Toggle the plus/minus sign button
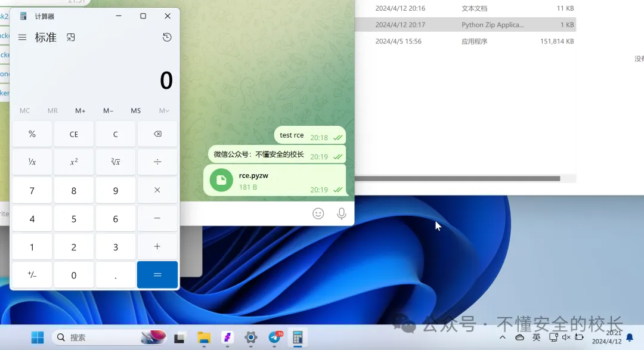The height and width of the screenshot is (350, 644). coord(32,275)
